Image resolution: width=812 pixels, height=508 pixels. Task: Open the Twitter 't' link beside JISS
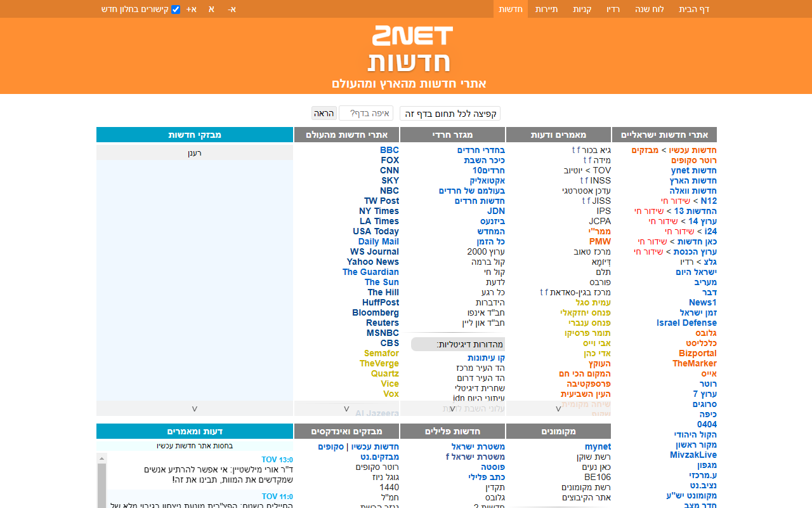click(x=584, y=201)
